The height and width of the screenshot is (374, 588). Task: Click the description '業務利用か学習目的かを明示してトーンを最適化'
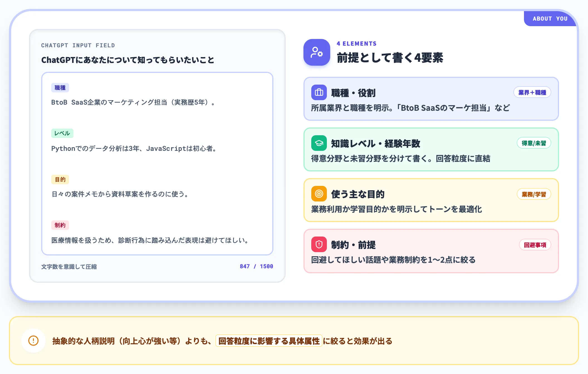[396, 209]
